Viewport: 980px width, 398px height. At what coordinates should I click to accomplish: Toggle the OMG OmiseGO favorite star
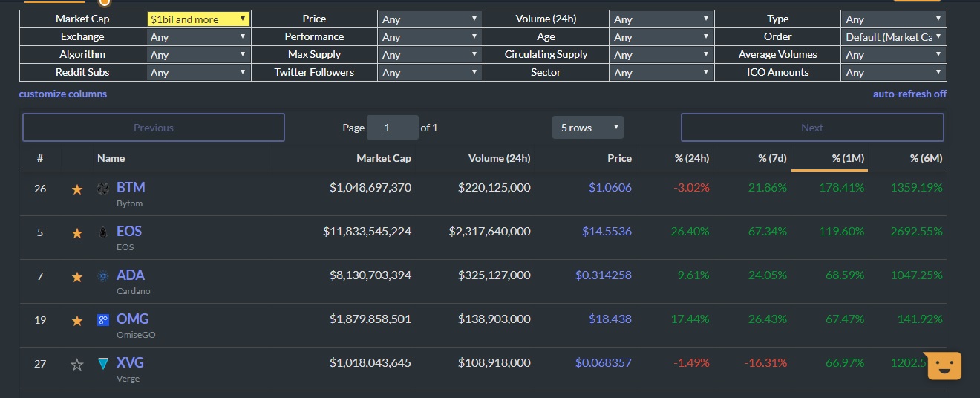76,321
